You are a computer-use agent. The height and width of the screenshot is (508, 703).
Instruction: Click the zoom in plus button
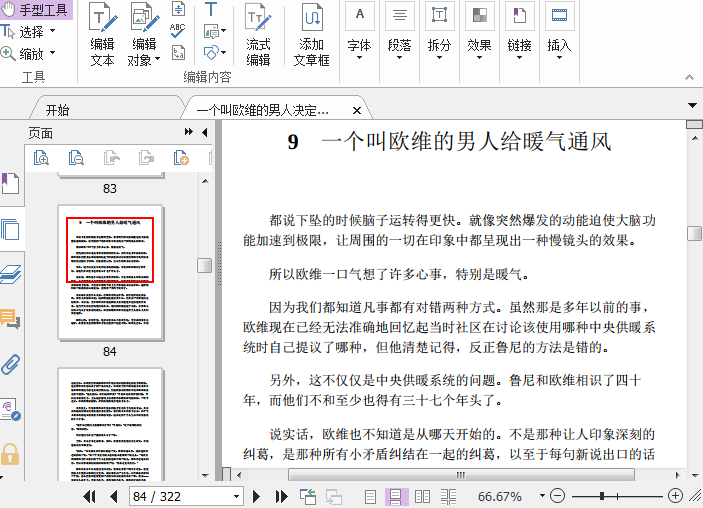675,496
